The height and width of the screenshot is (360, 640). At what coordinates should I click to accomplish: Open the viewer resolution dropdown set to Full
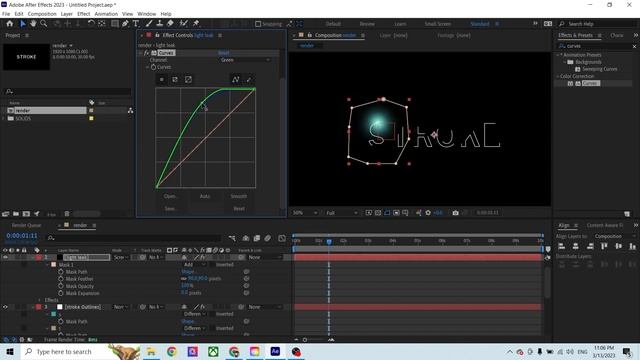(x=341, y=213)
